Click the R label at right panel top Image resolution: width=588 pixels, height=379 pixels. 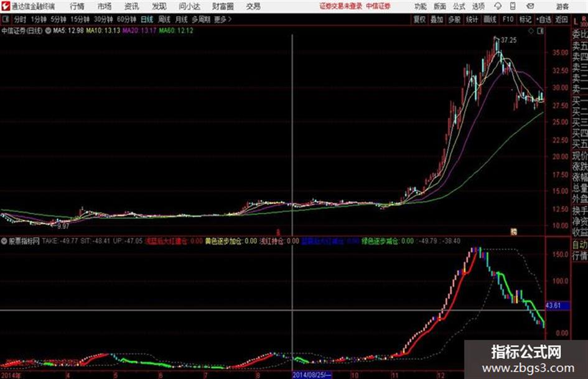click(x=584, y=19)
